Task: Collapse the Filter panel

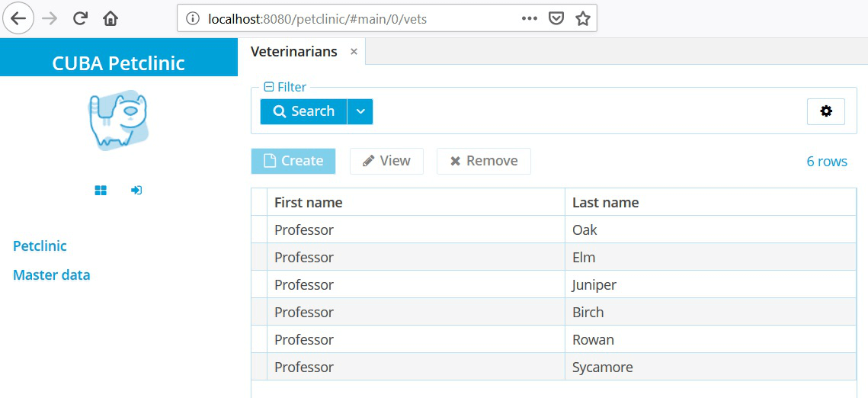Action: pyautogui.click(x=268, y=88)
